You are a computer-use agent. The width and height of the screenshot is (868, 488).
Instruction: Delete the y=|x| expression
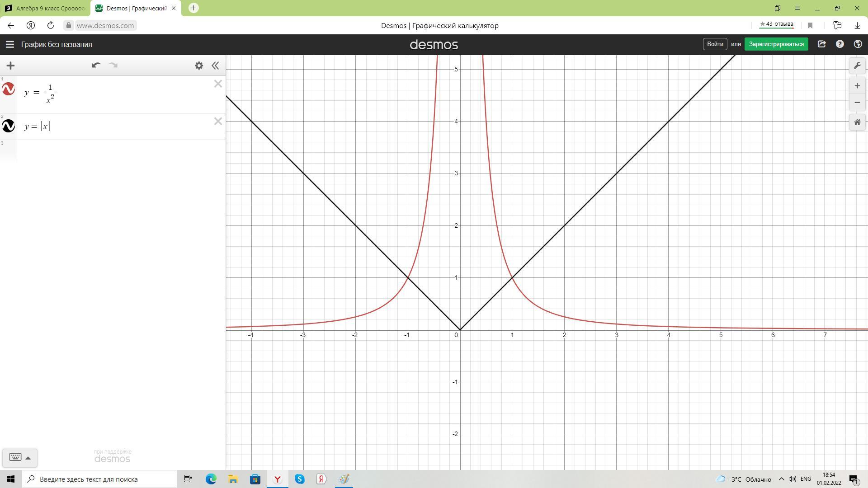pyautogui.click(x=218, y=121)
